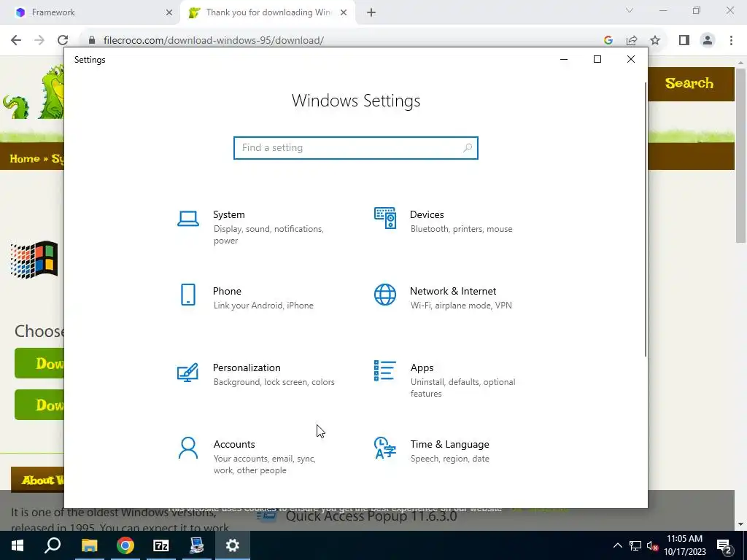This screenshot has height=560, width=747.
Task: Click the muted volume tray icon
Action: (x=652, y=545)
